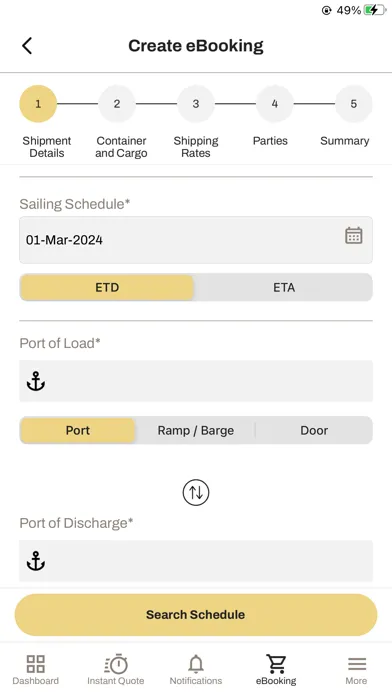Select Ramp / Barge load type
392x696 pixels.
pyautogui.click(x=196, y=430)
